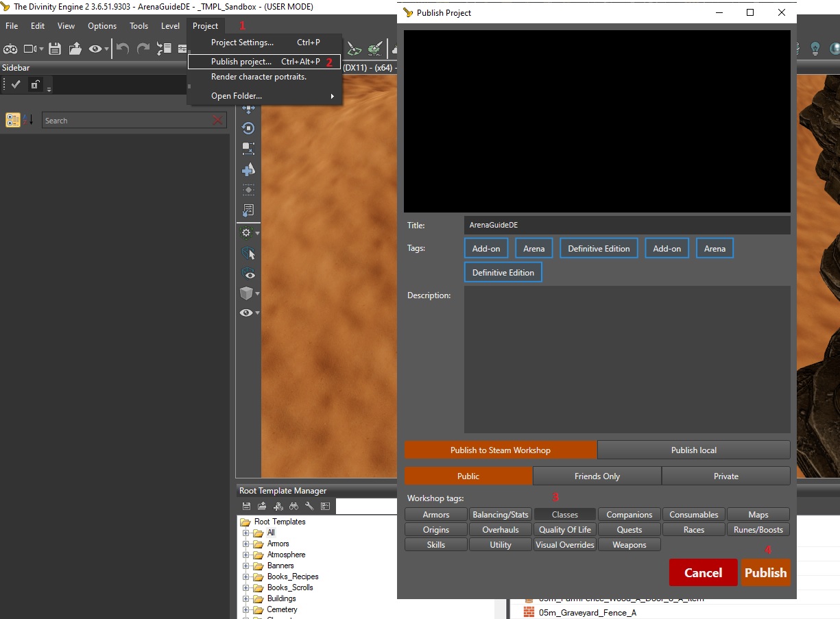Click the gizmo gear settings icon
Screen dimensions: 840x619
(x=246, y=233)
